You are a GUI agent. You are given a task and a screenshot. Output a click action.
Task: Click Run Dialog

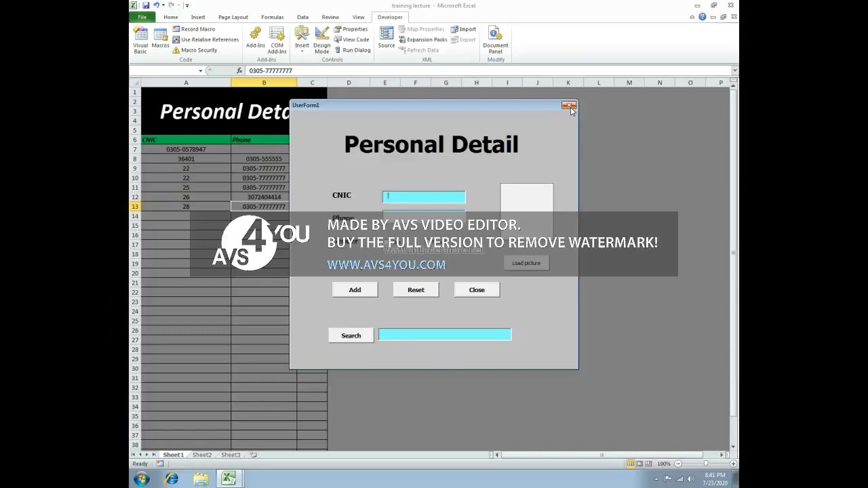coord(352,50)
